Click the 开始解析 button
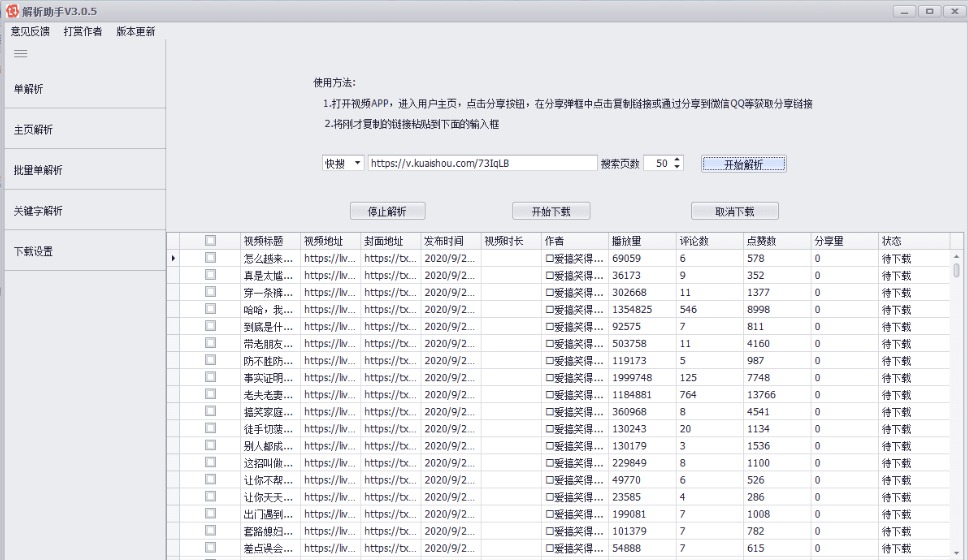 coord(744,164)
